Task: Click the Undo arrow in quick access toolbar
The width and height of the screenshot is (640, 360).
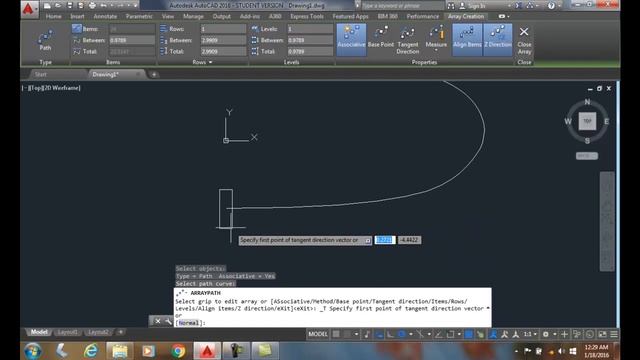Action: [x=103, y=6]
